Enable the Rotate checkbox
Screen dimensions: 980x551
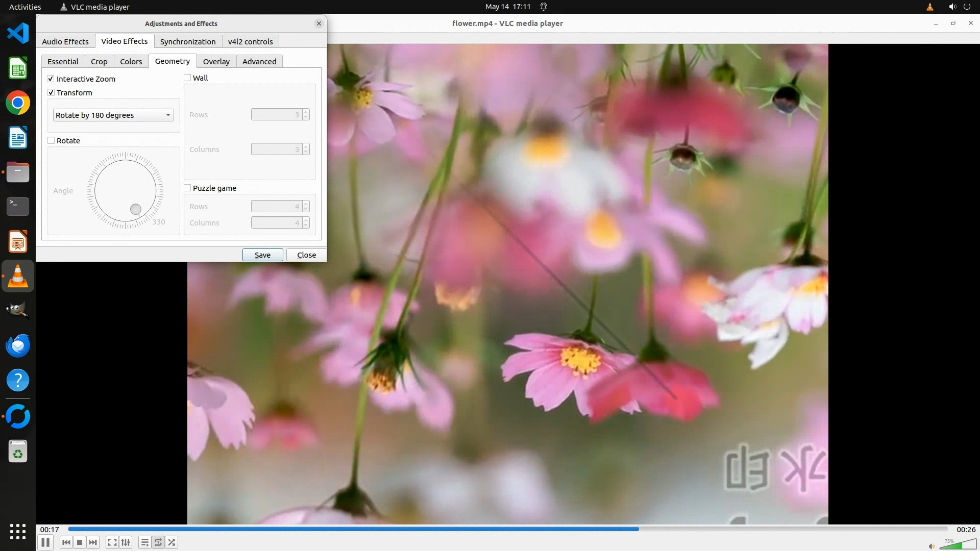click(51, 140)
